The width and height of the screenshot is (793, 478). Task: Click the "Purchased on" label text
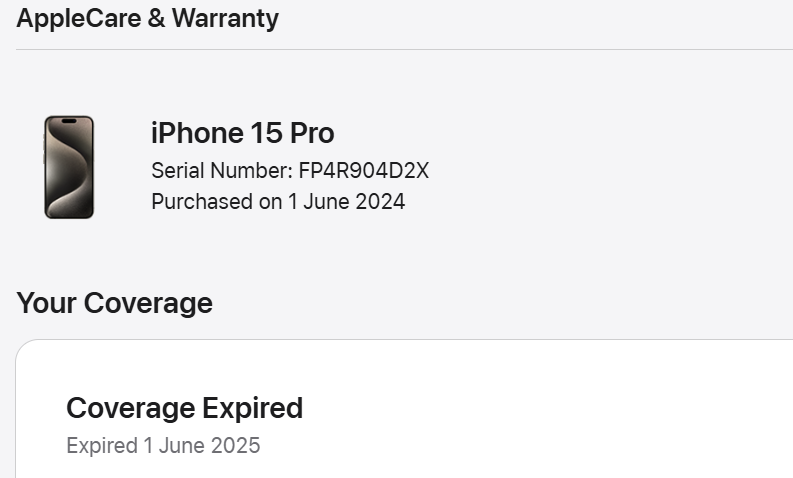coord(216,201)
